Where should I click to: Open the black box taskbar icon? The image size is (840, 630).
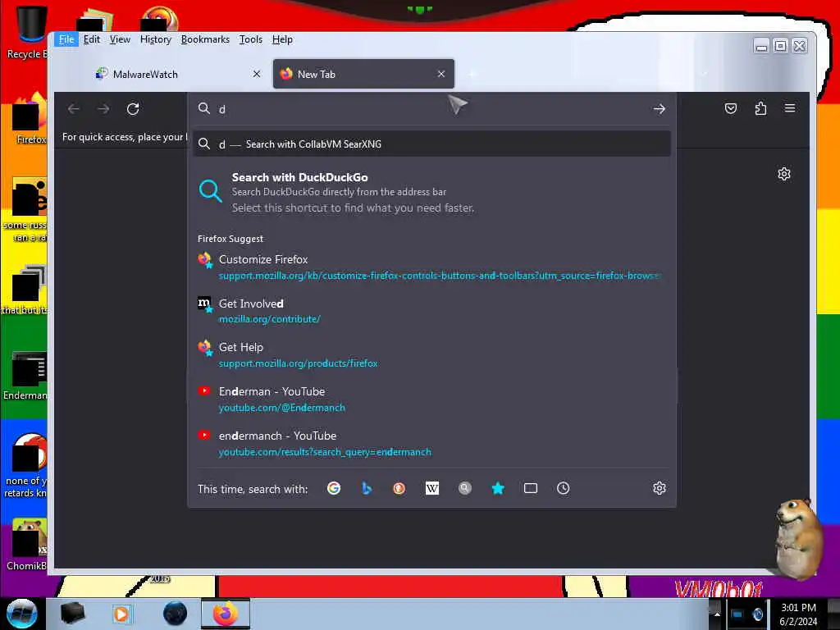tap(72, 614)
